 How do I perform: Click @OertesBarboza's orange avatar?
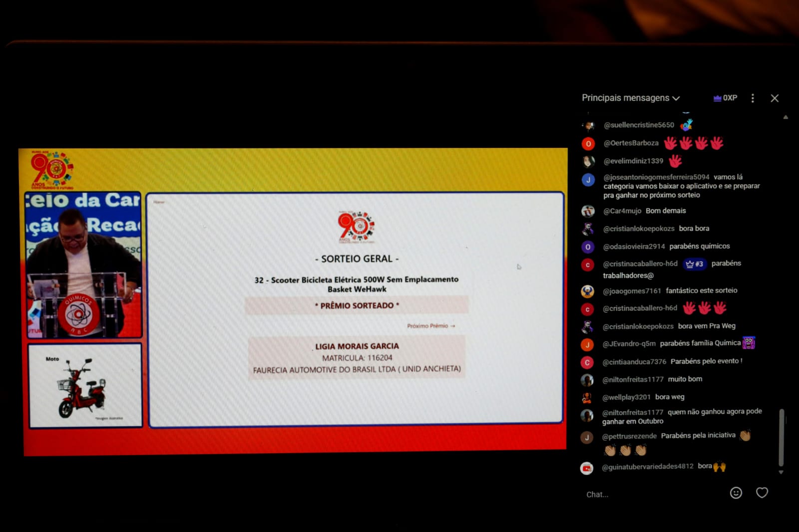(588, 144)
